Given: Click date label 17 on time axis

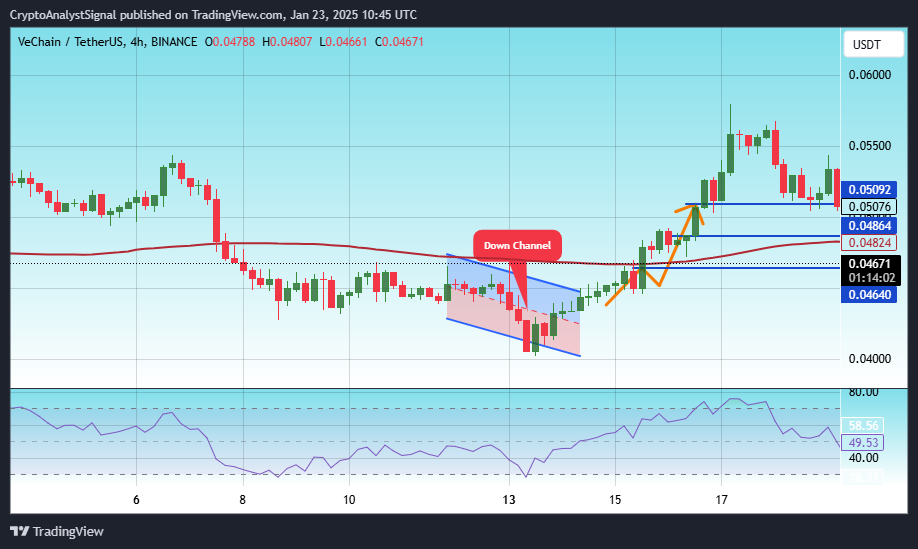Looking at the screenshot, I should point(721,500).
